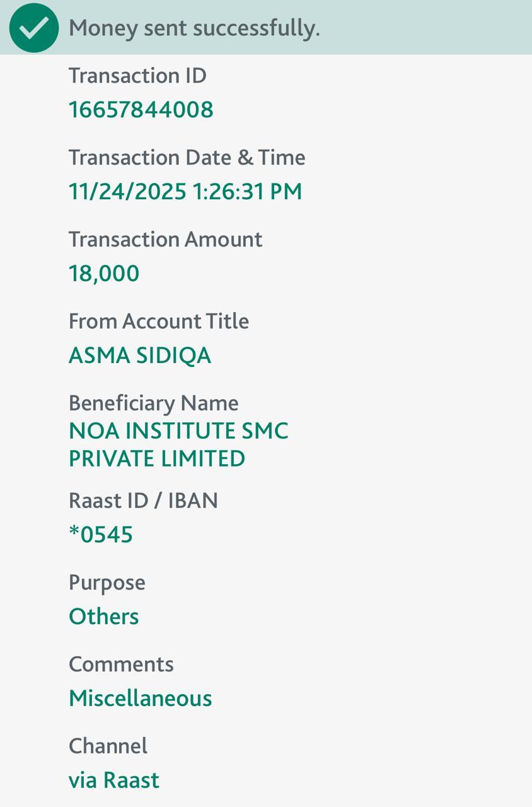Select beneficiary NOA INSTITUTE SMC PRIVATE LIMITED
Screen dimensions: 532x807
tap(178, 444)
